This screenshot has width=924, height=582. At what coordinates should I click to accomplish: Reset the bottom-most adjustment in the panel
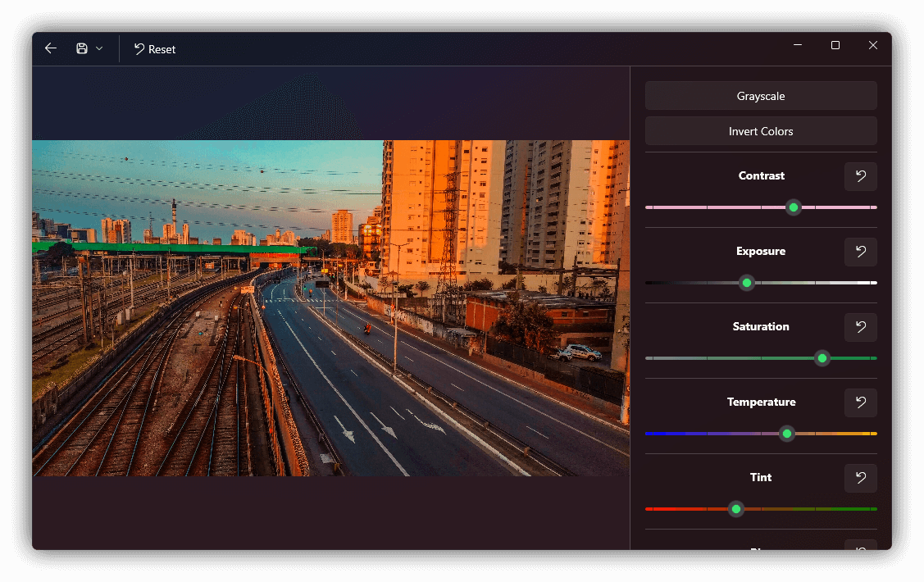click(x=860, y=548)
